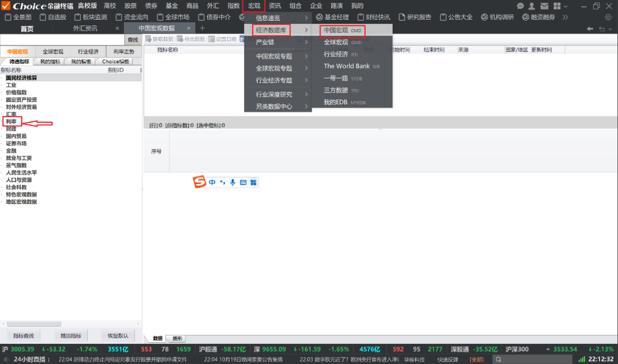Expand the 行业深度研究 submenu
The image size is (618, 364).
(278, 95)
